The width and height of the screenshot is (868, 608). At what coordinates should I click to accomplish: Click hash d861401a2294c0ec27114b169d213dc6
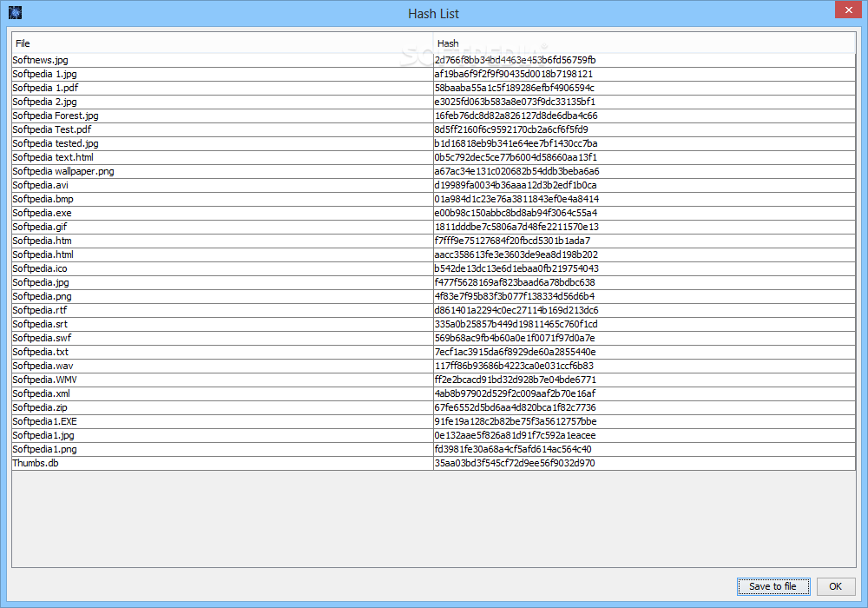516,310
